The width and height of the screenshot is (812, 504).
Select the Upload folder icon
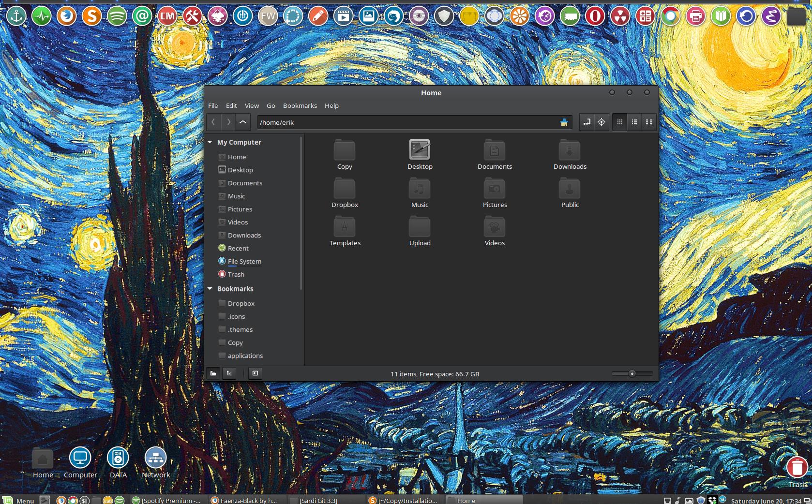pos(420,226)
